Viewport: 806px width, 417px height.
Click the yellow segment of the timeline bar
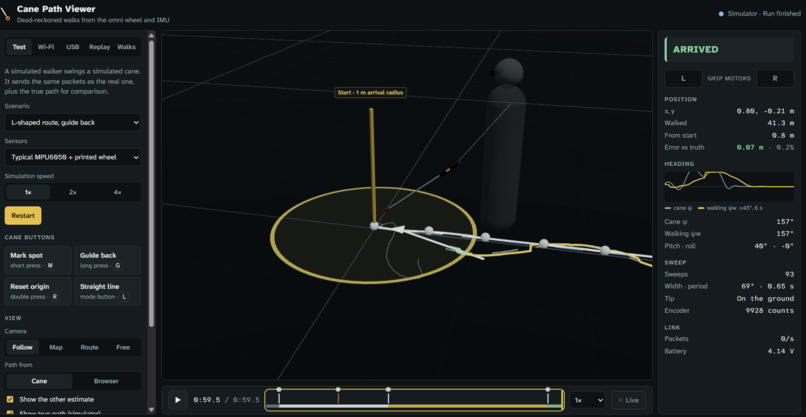coord(468,406)
